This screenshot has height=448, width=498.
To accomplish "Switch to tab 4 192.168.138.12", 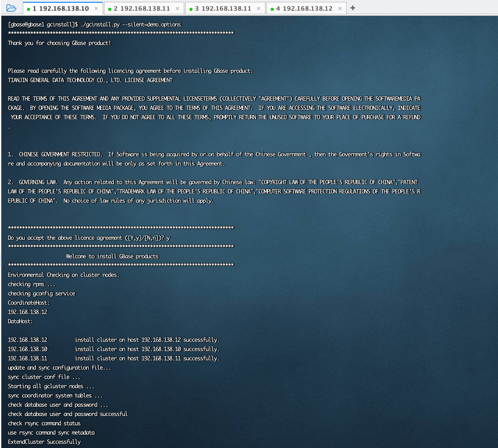I will tap(306, 8).
